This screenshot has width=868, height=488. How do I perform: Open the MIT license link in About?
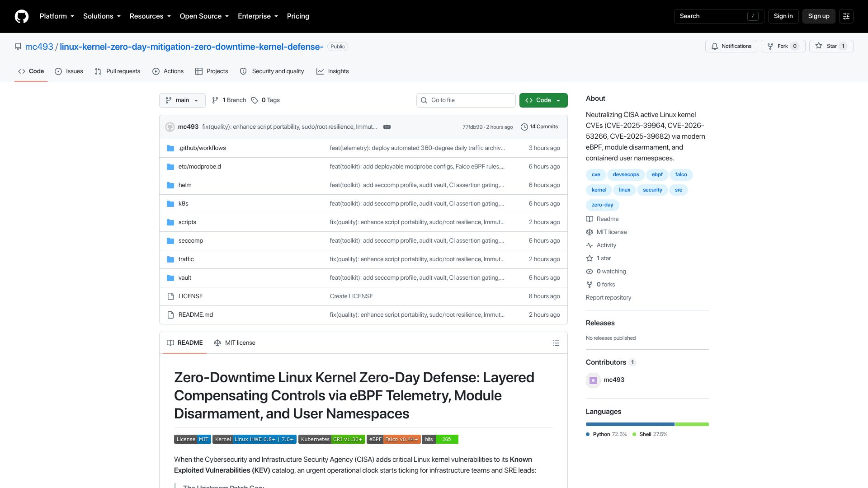pyautogui.click(x=607, y=232)
